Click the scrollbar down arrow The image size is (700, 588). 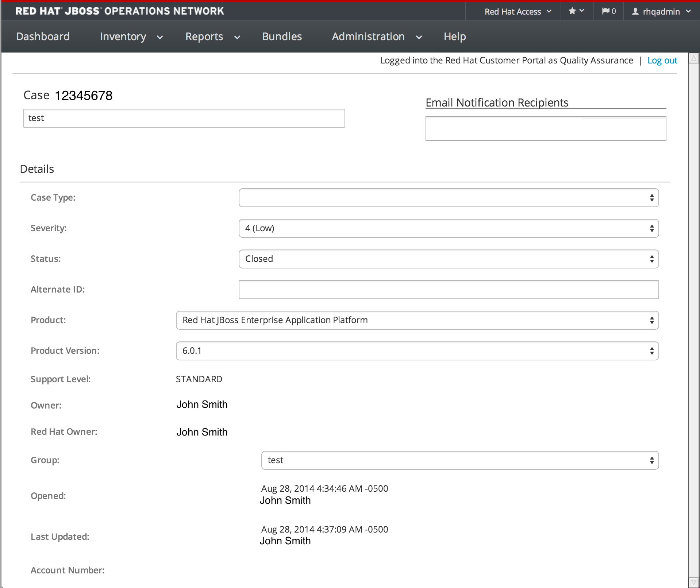point(694,583)
